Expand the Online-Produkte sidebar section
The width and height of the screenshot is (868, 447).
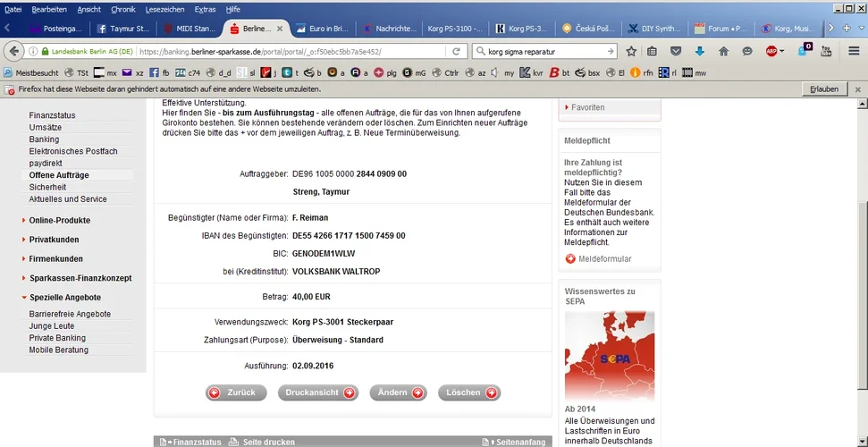[59, 220]
